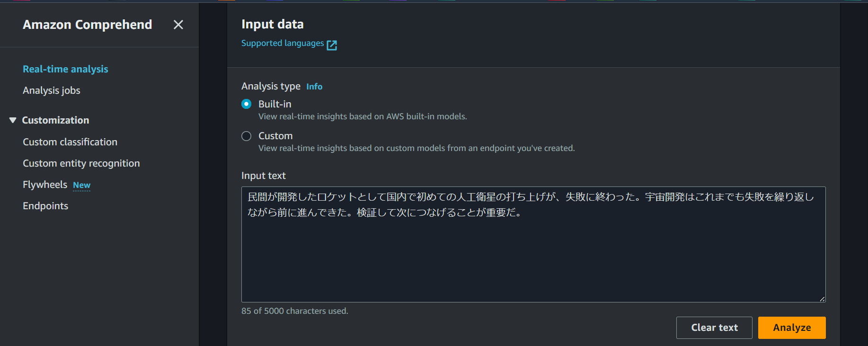
Task: Click the Supported languages external link icon
Action: (x=332, y=45)
